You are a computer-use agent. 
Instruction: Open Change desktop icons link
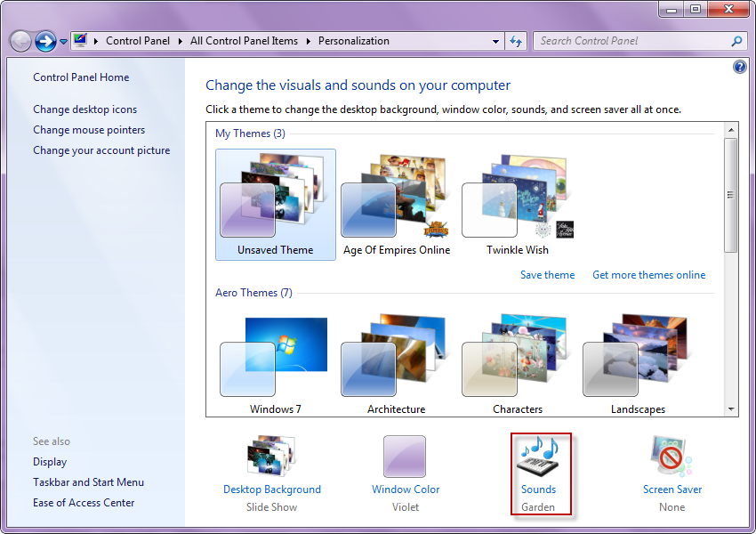(84, 109)
